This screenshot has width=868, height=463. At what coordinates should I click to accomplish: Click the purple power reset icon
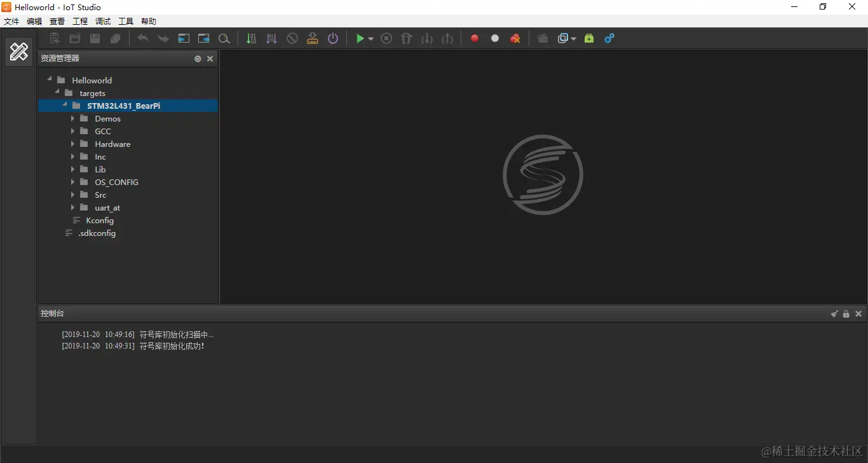(333, 38)
